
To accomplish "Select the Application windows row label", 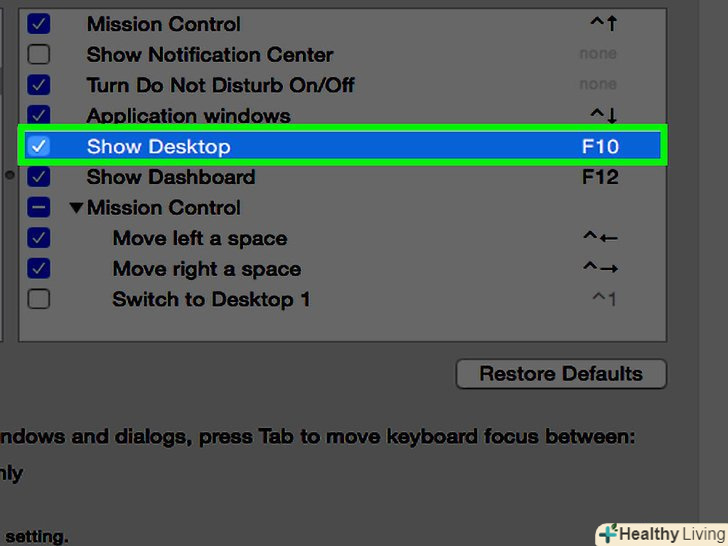I will tap(188, 116).
